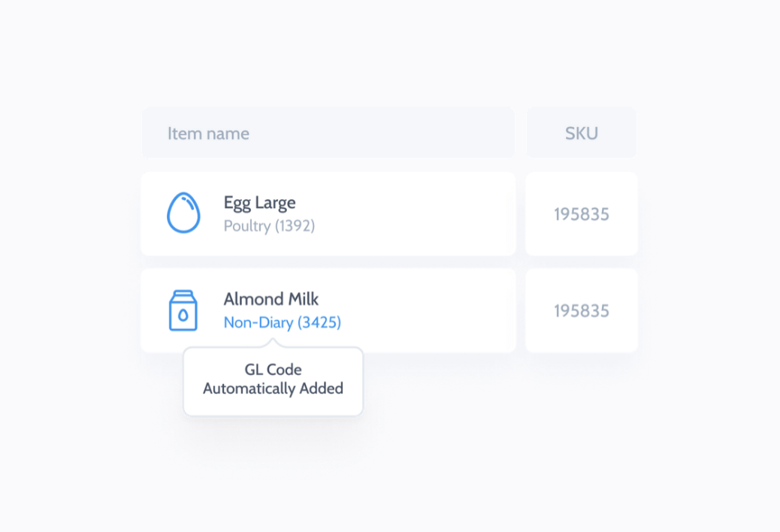Click the droplet on the milk carton
This screenshot has height=532, width=780.
[x=183, y=316]
